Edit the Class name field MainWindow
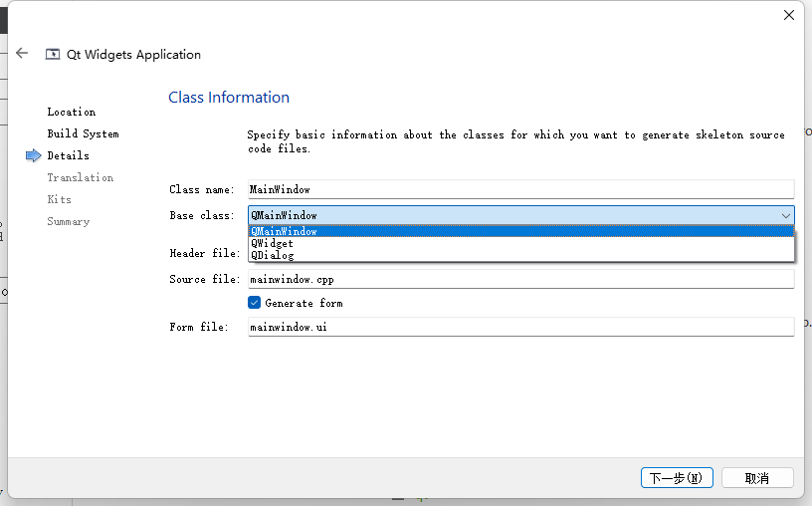Screen dimensions: 812x506 pos(521,189)
